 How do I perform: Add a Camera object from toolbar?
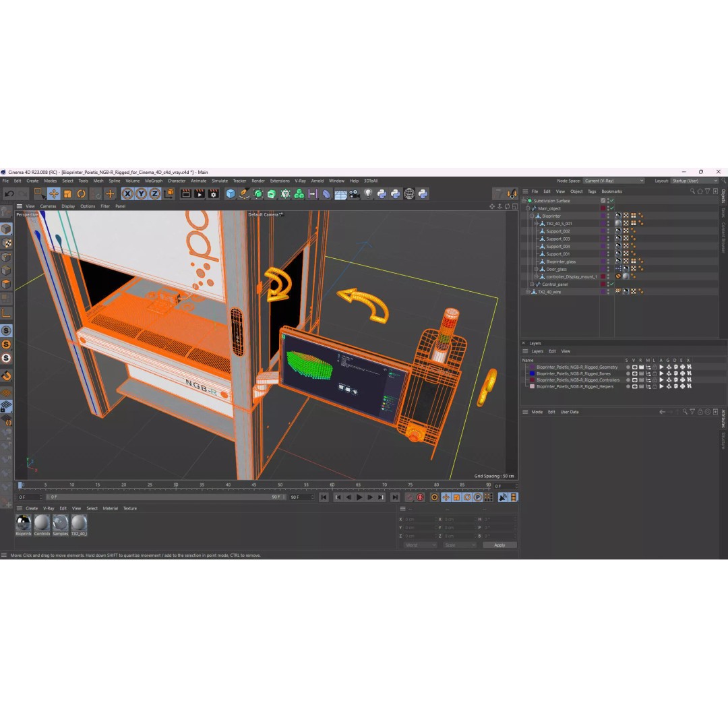click(355, 194)
